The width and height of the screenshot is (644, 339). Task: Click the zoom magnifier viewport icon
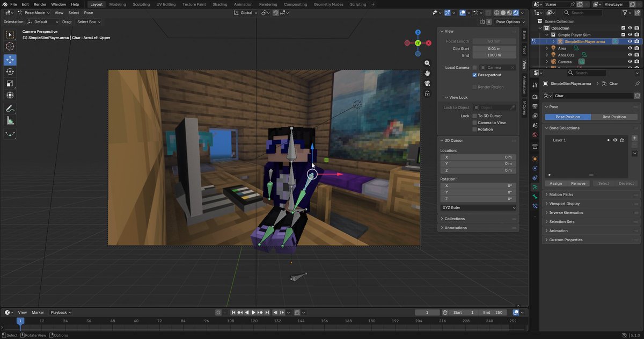[427, 63]
